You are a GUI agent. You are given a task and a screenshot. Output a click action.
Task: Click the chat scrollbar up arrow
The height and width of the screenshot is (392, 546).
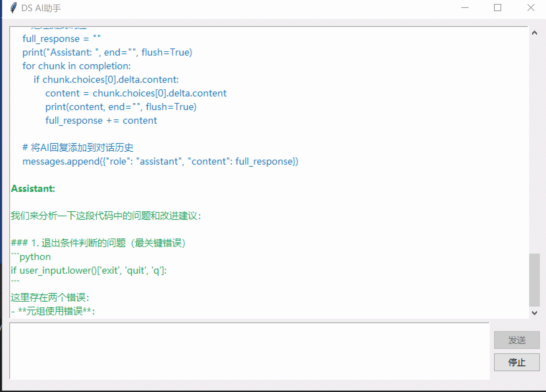click(x=534, y=33)
